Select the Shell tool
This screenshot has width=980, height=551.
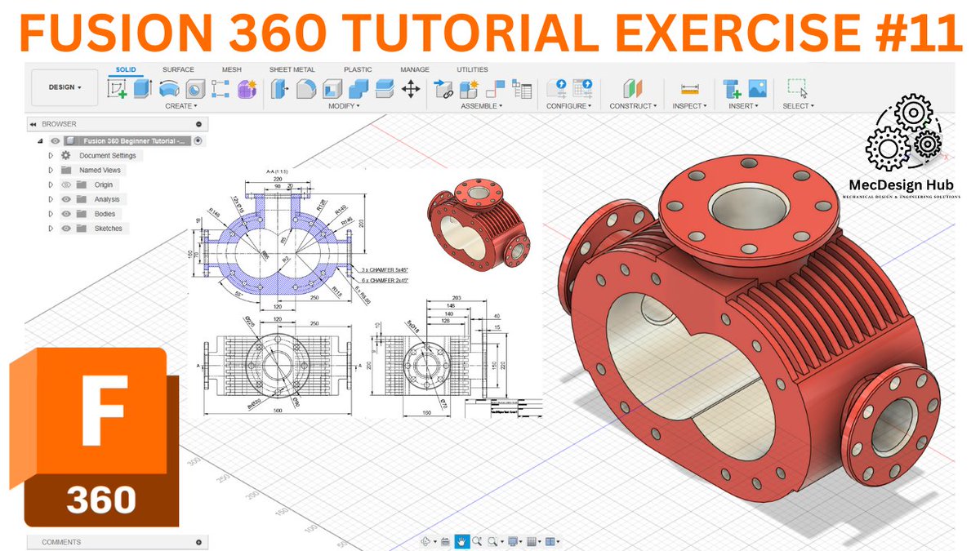point(332,88)
